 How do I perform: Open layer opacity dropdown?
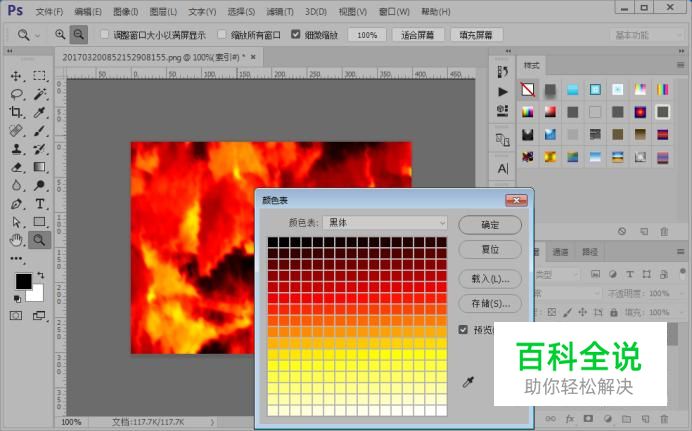(680, 293)
